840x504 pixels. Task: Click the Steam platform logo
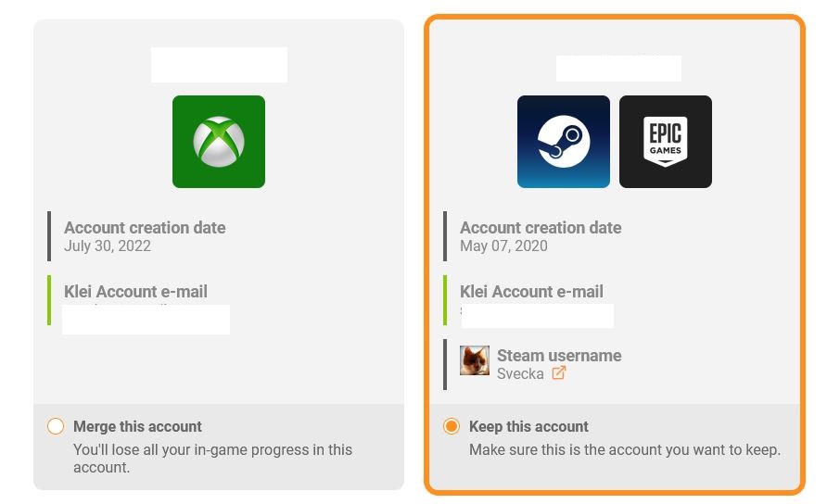564,142
